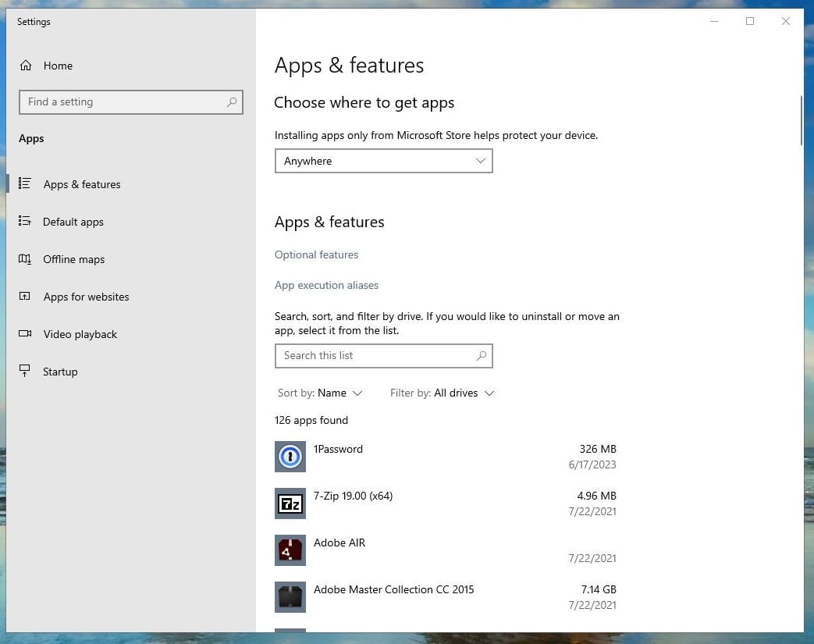This screenshot has height=644, width=814.
Task: Click magnifier icon in Search this list box
Action: pyautogui.click(x=482, y=356)
